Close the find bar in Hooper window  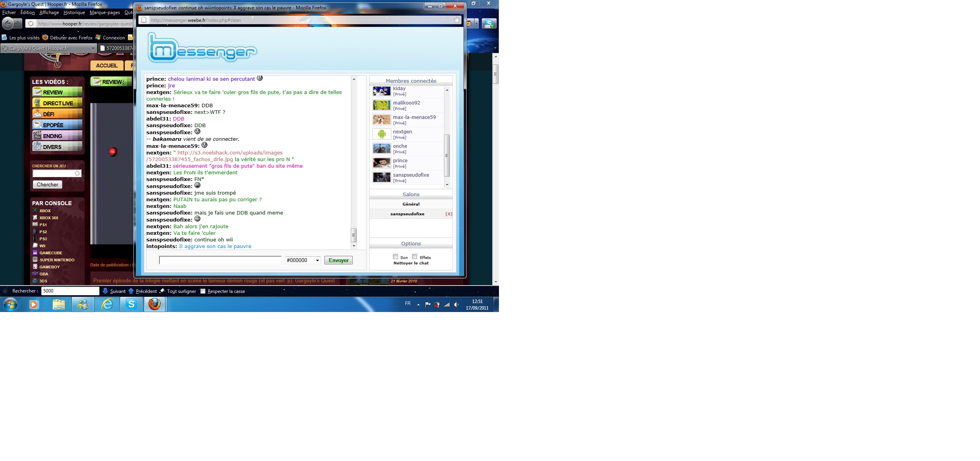coord(5,291)
